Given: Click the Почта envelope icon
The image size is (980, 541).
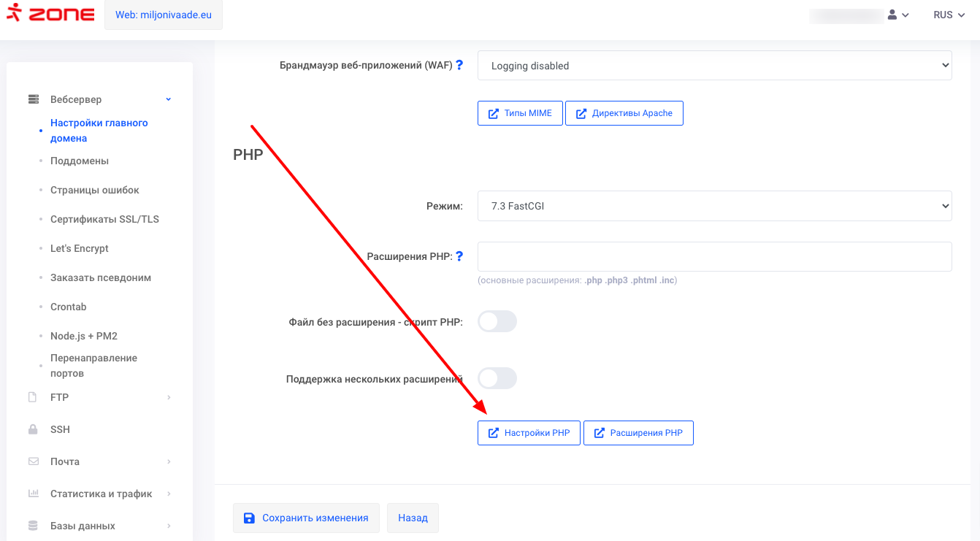Looking at the screenshot, I should pyautogui.click(x=33, y=461).
